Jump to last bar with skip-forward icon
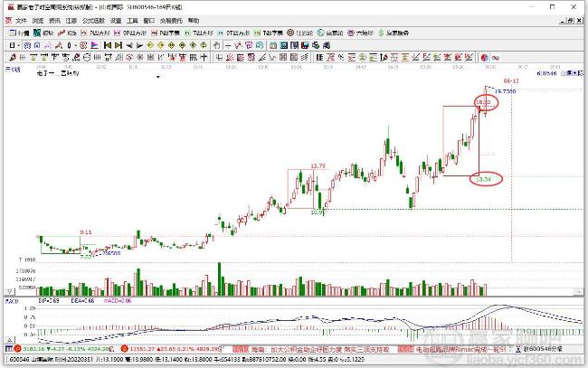The image size is (588, 368). [x=119, y=45]
